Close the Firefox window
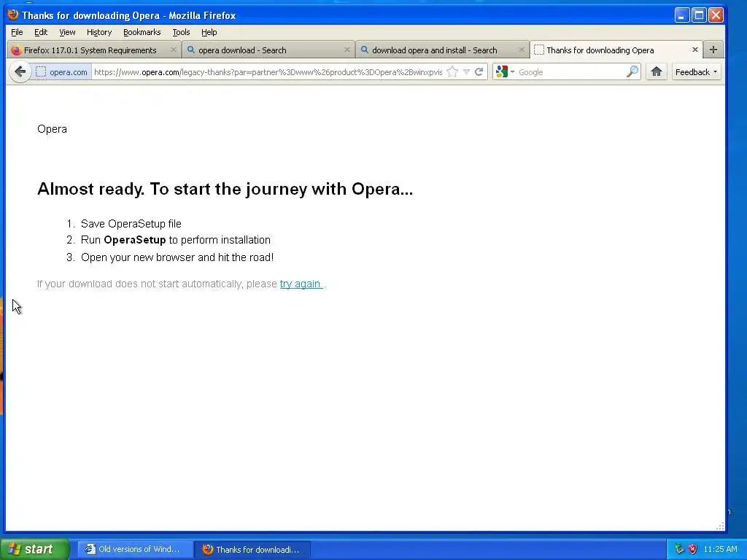The height and width of the screenshot is (560, 747). (x=716, y=15)
